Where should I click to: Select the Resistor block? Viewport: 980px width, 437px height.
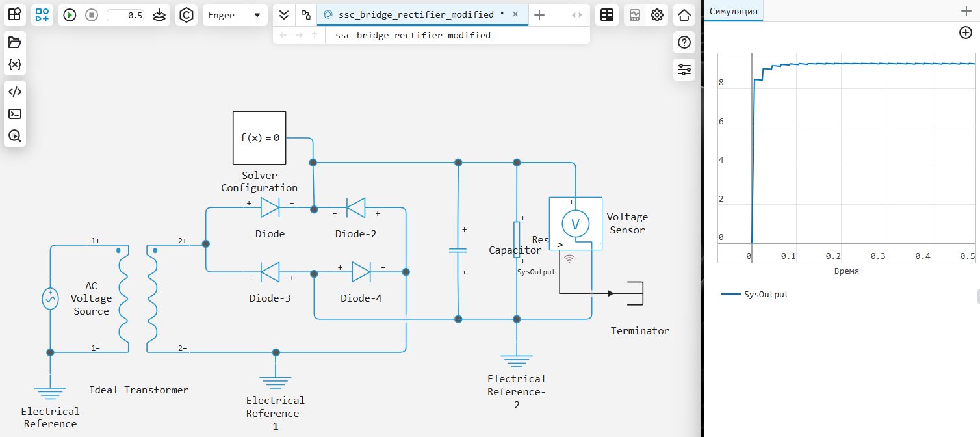pos(517,239)
